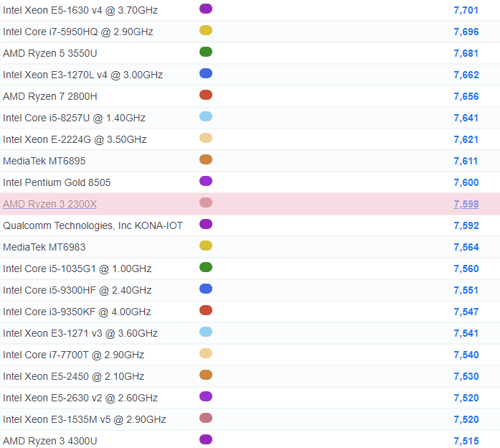Click Intel Xeon E3-1270L v4 @ 3.00GHz
Viewport: 500px width, 448px height.
point(82,75)
